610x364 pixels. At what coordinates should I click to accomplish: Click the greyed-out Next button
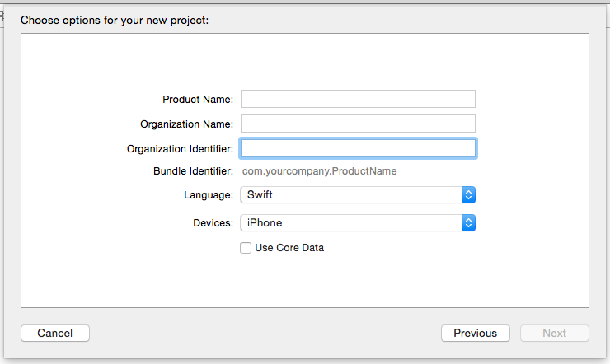(554, 334)
